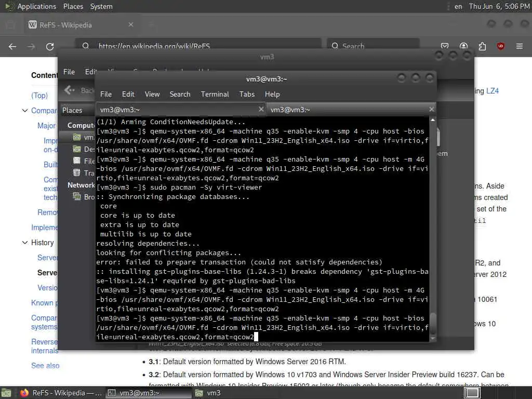Select the Desktop icon in file manager sidebar

(77, 149)
